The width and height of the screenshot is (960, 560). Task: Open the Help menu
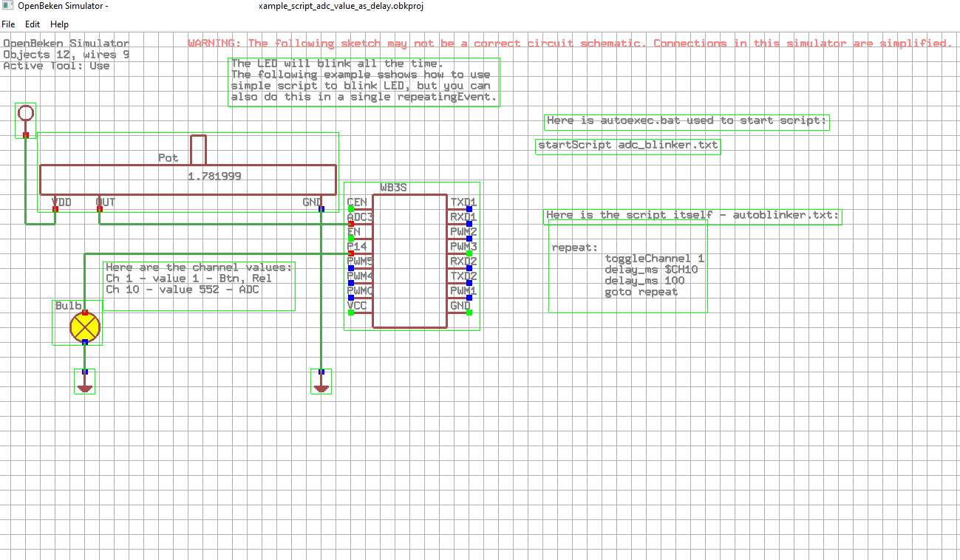[x=59, y=24]
